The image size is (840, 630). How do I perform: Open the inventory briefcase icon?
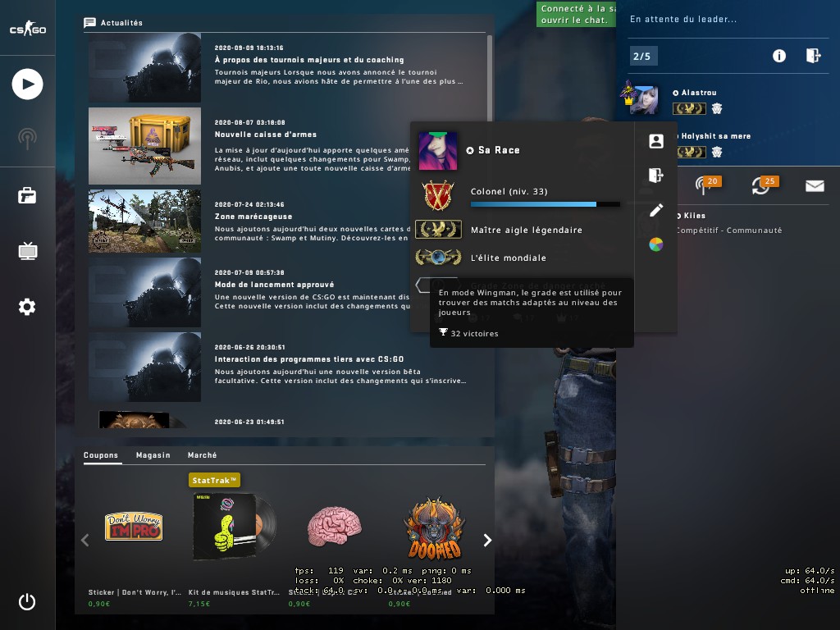click(x=27, y=195)
